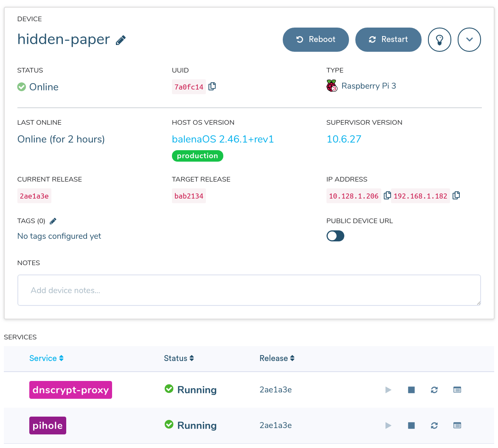The image size is (498, 448).
Task: Open the balenaOS 2.46.1+rev1 link
Action: tap(222, 139)
